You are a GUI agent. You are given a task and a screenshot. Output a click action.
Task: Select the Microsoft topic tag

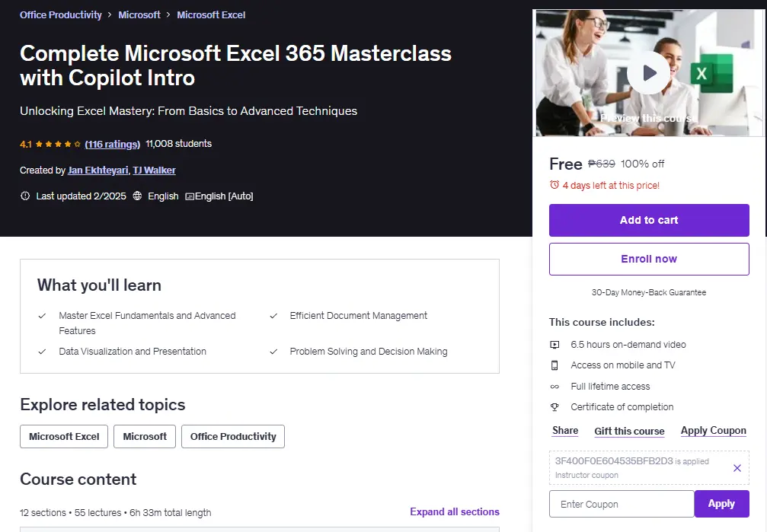(x=145, y=437)
